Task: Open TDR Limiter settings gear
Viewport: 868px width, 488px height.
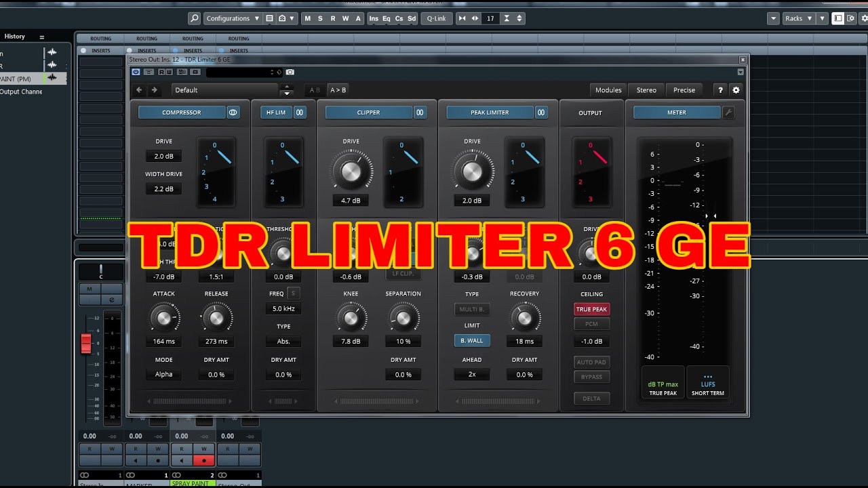Action: 736,89
